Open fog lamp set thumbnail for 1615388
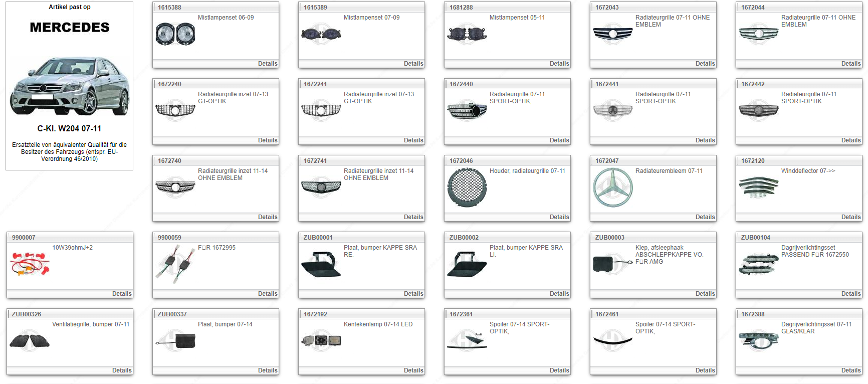The image size is (868, 384). pyautogui.click(x=175, y=34)
